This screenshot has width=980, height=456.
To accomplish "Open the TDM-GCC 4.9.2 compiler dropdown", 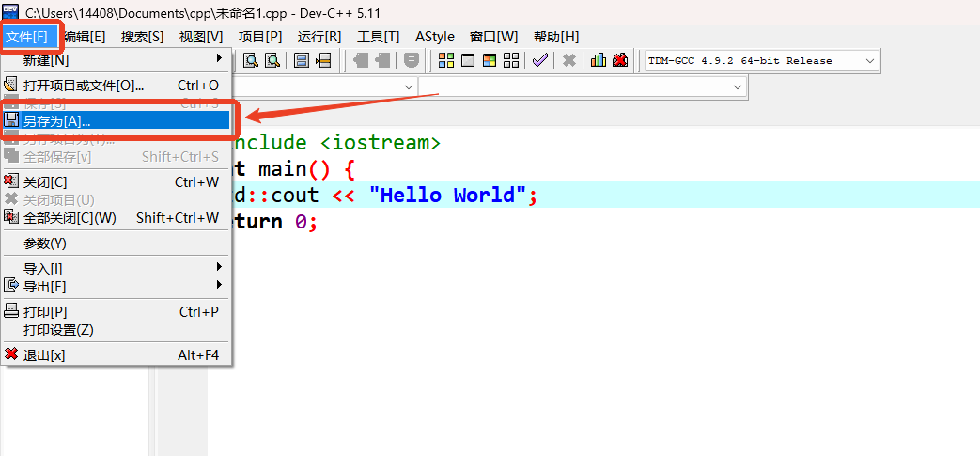I will (x=762, y=61).
